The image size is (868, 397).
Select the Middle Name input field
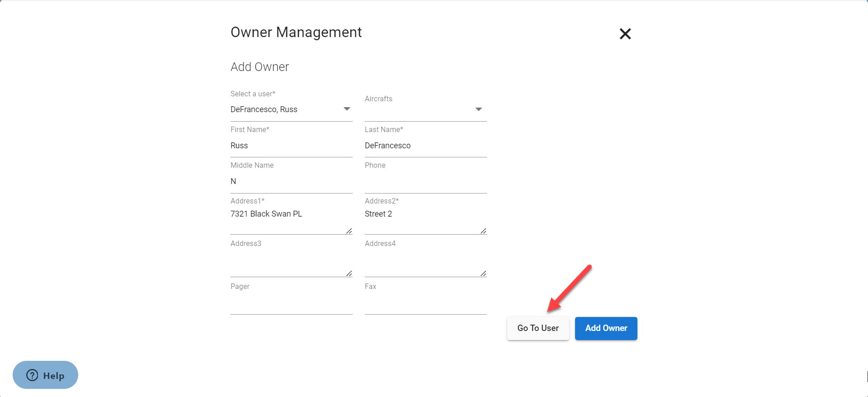(x=291, y=181)
